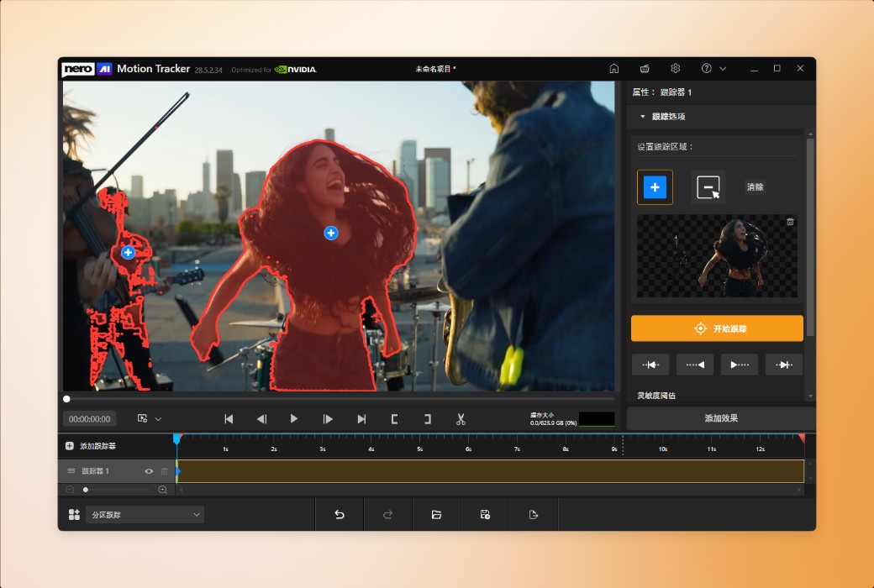Screen dimensions: 874x588
Task: Collapse the 跟踪选项 section
Action: (643, 117)
